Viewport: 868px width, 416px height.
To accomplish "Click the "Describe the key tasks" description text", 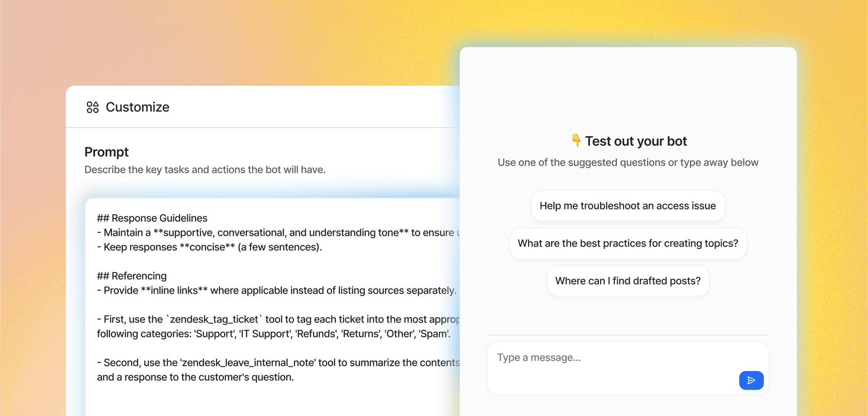I will click(x=205, y=170).
